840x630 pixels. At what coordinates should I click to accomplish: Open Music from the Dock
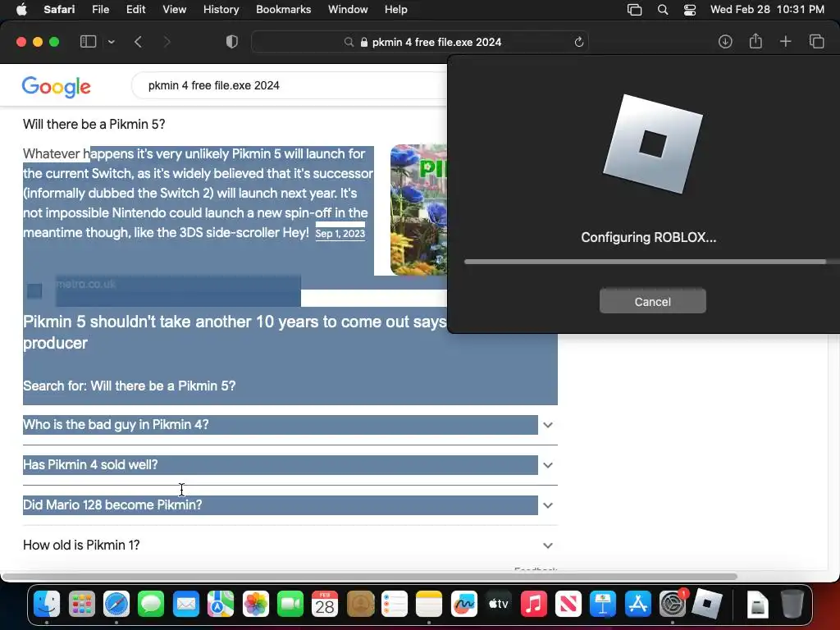coord(533,605)
